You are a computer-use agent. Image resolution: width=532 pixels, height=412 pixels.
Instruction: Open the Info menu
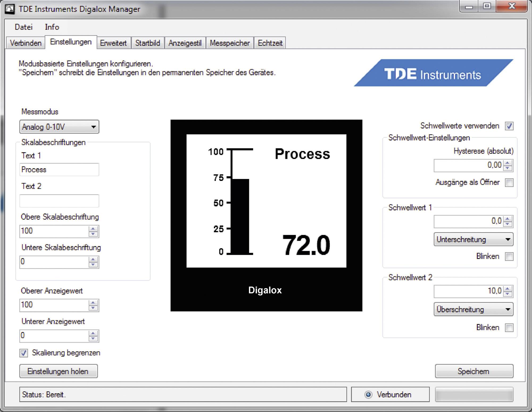52,27
